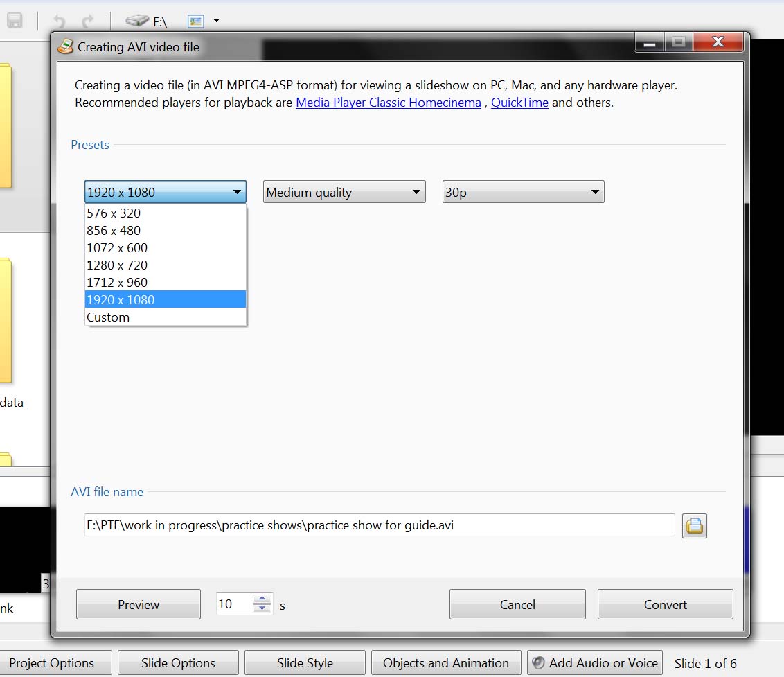Minimize the Creating AVI dialog
Screen dimensions: 784x677
pos(650,42)
